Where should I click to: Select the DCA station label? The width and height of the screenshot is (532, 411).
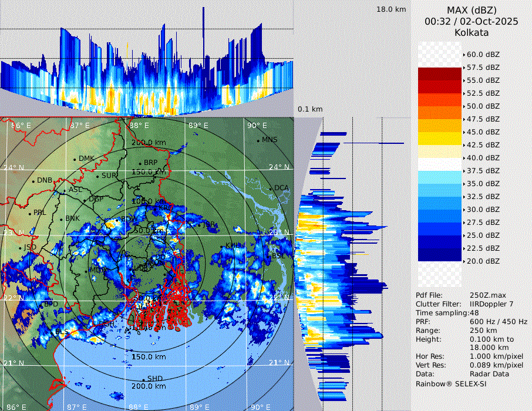(x=281, y=188)
